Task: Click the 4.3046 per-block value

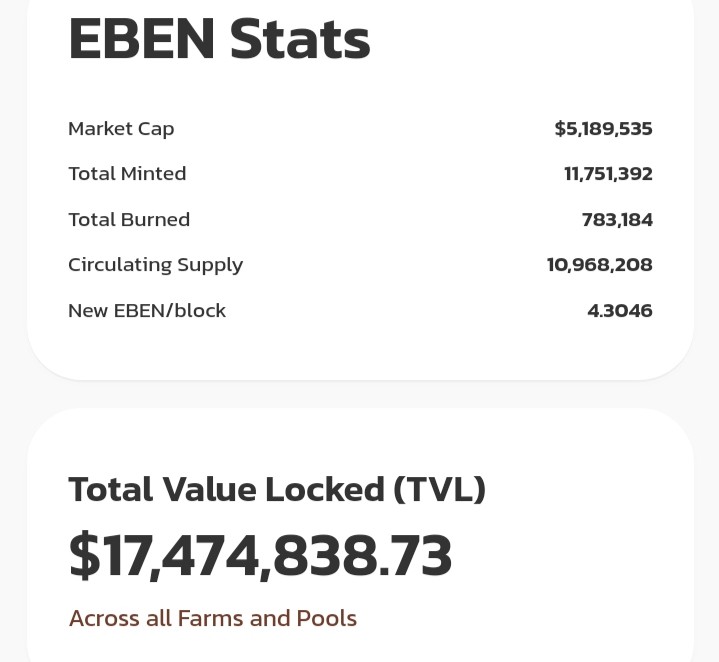Action: click(x=620, y=311)
